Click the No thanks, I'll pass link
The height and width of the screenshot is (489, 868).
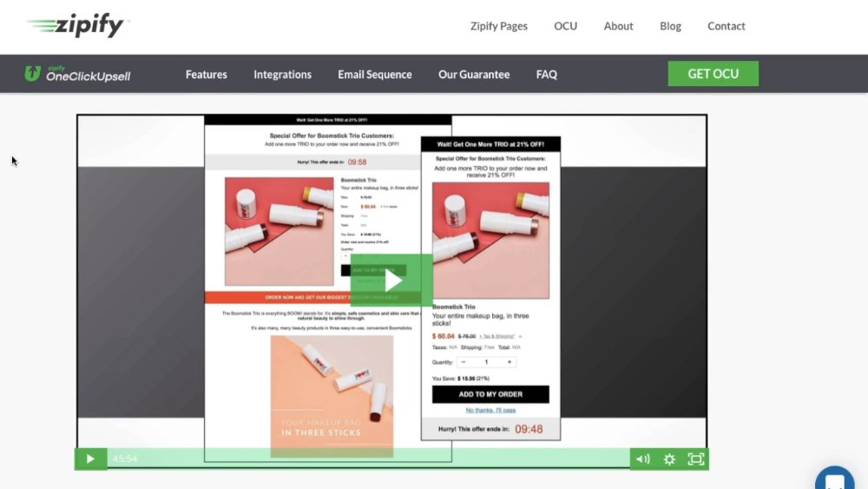pyautogui.click(x=490, y=410)
